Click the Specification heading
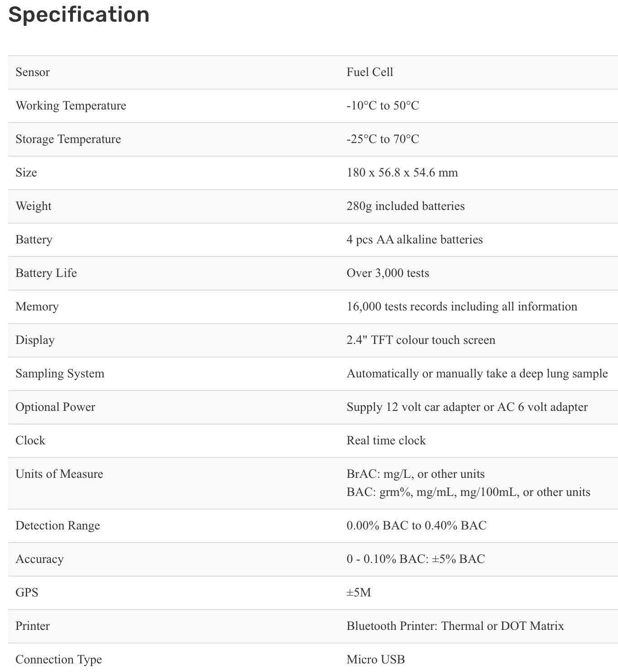Image resolution: width=618 pixels, height=672 pixels. [x=79, y=14]
